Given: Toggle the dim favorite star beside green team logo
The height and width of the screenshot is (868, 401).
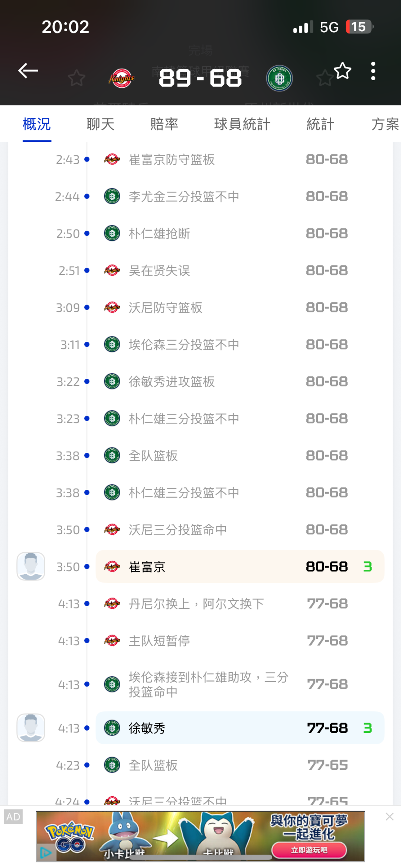Looking at the screenshot, I should [x=324, y=78].
